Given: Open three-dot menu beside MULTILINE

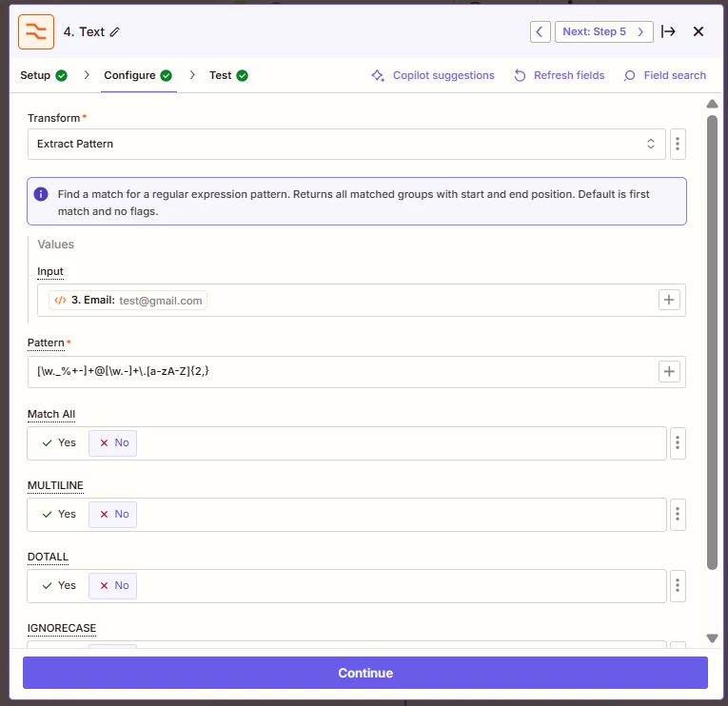Looking at the screenshot, I should point(678,515).
